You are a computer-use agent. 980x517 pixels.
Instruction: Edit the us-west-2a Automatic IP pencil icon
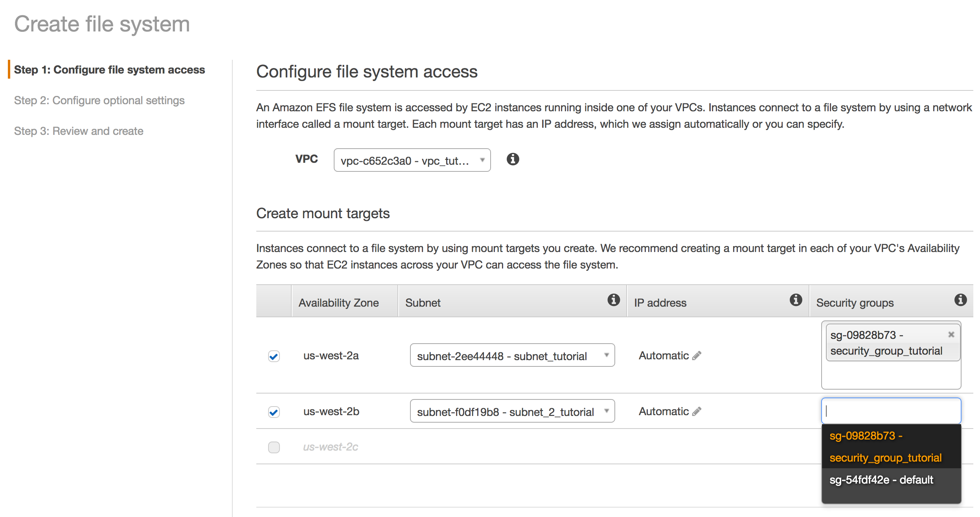click(697, 356)
